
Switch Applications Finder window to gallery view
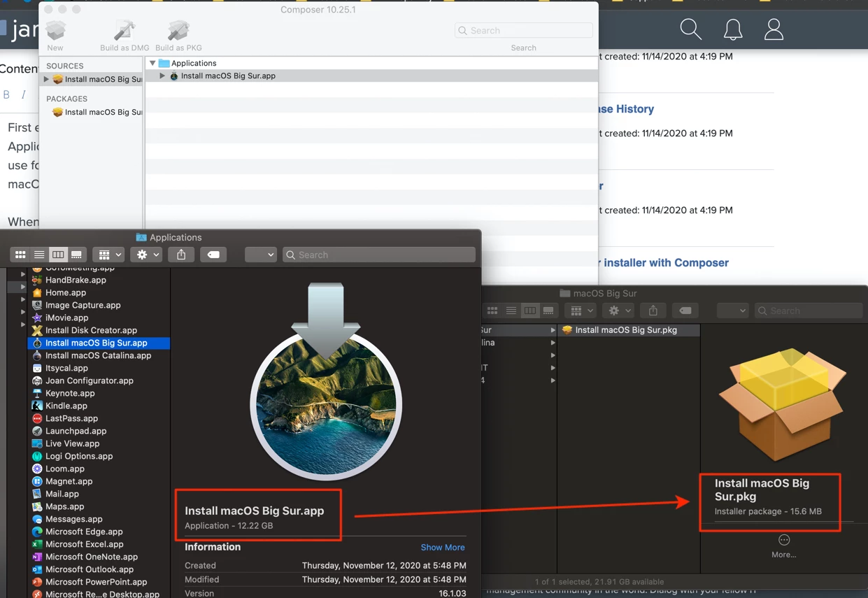(x=76, y=255)
